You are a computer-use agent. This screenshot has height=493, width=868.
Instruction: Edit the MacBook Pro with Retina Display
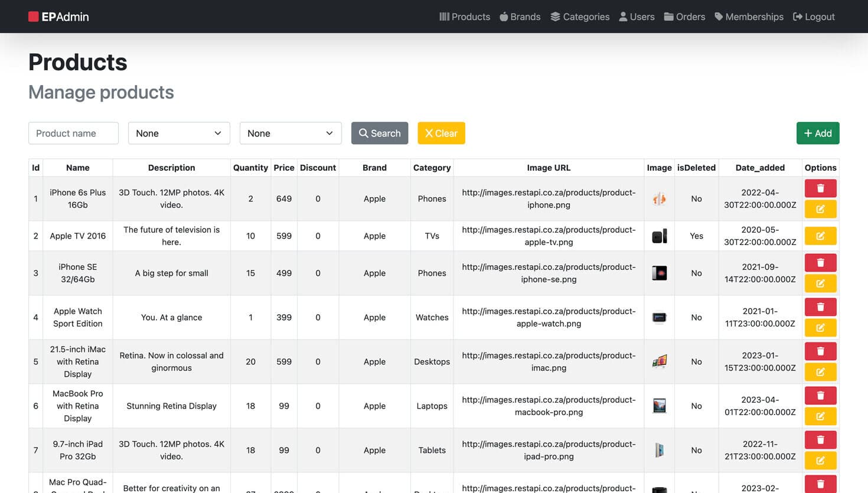click(x=820, y=416)
